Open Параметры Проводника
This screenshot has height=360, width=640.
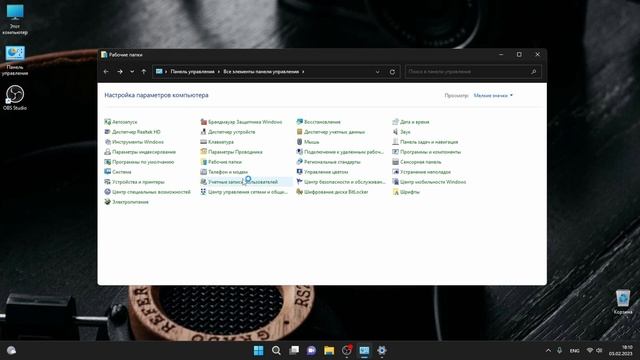tap(231, 152)
